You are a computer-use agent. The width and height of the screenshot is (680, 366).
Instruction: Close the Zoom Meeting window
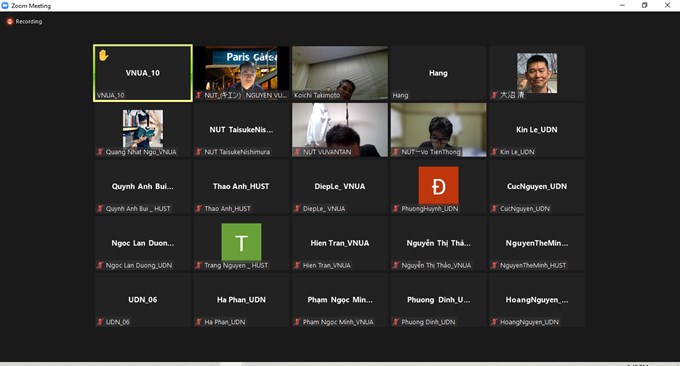click(667, 5)
